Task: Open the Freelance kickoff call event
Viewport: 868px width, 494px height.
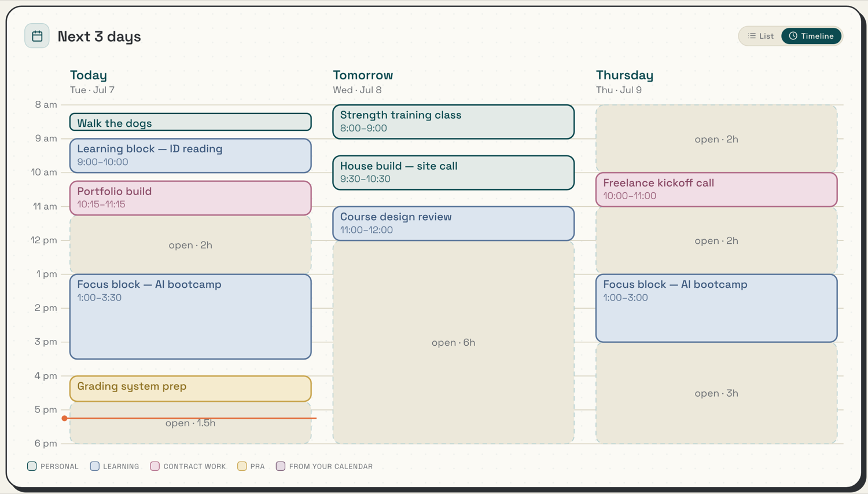Action: coord(716,189)
